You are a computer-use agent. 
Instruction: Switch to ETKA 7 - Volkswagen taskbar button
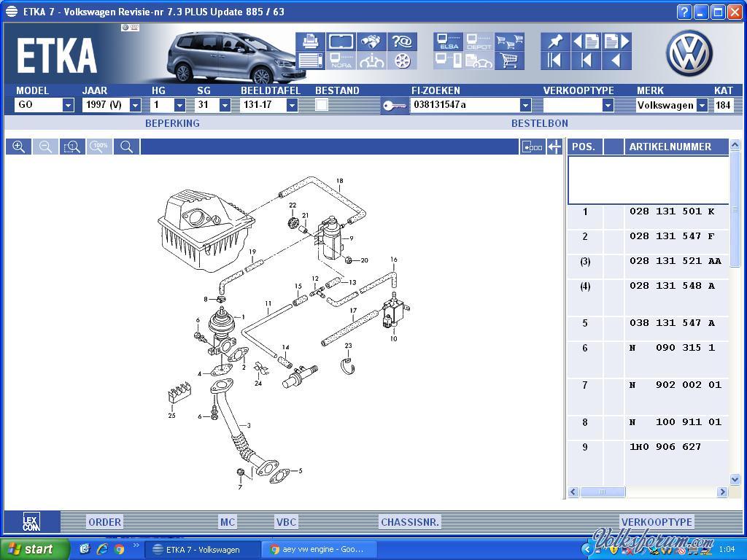(x=203, y=550)
